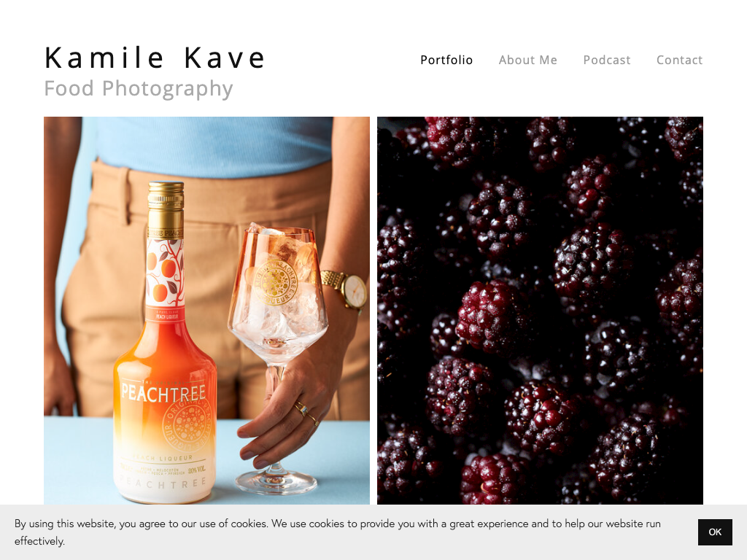Navigate to the Contact page
Image resolution: width=747 pixels, height=560 pixels.
point(679,60)
